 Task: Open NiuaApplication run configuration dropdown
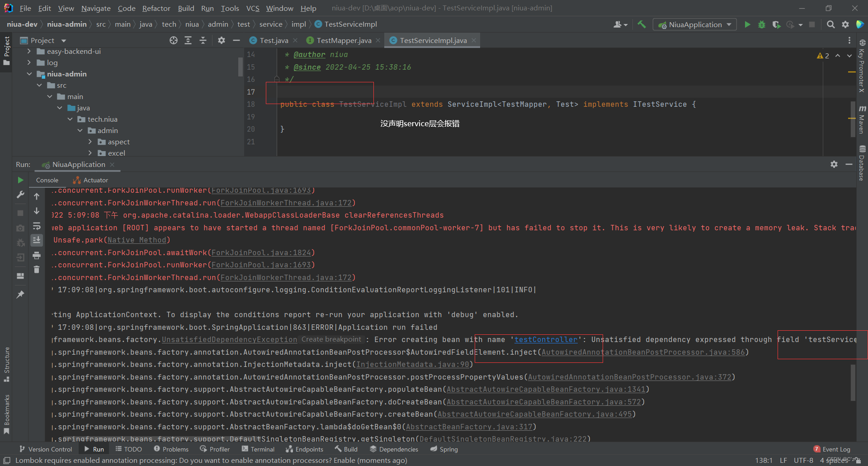pos(695,24)
